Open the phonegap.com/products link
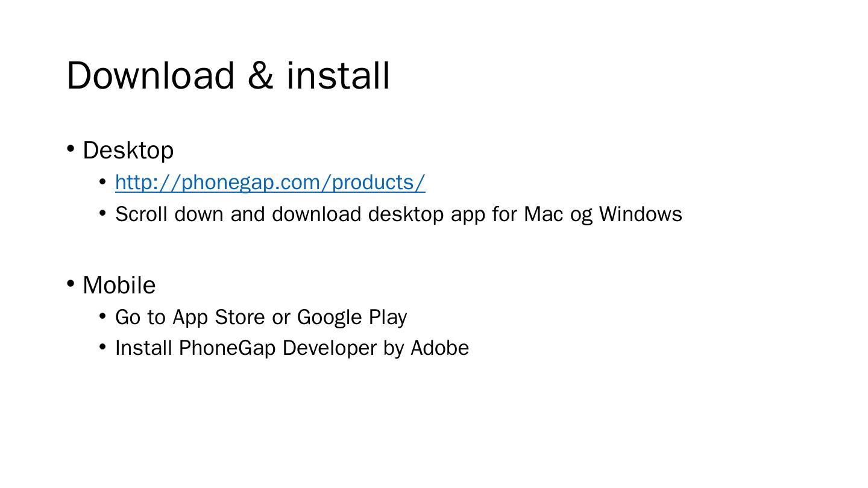Viewport: 868px width, 488px height. point(270,182)
